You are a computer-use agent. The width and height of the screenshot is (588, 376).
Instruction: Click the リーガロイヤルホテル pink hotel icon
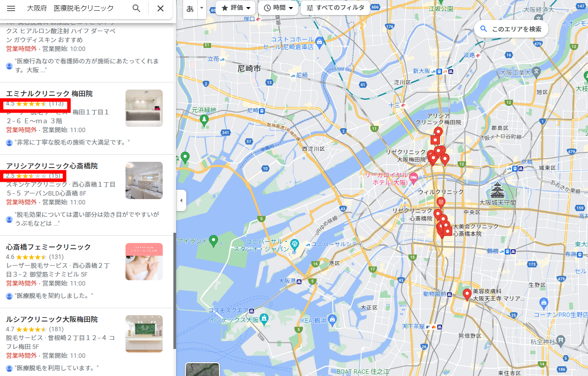click(413, 179)
